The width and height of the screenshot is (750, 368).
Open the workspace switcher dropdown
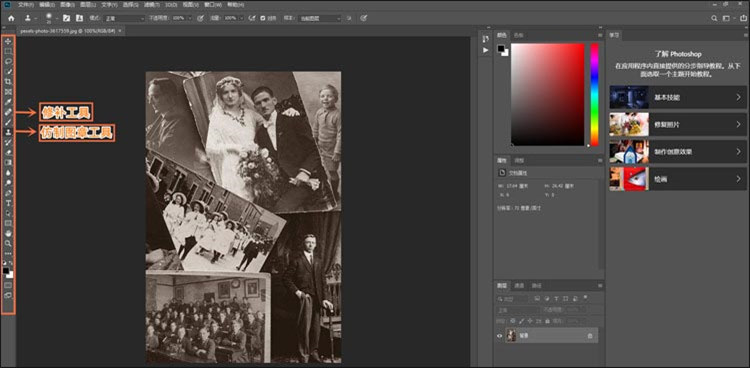[x=728, y=18]
